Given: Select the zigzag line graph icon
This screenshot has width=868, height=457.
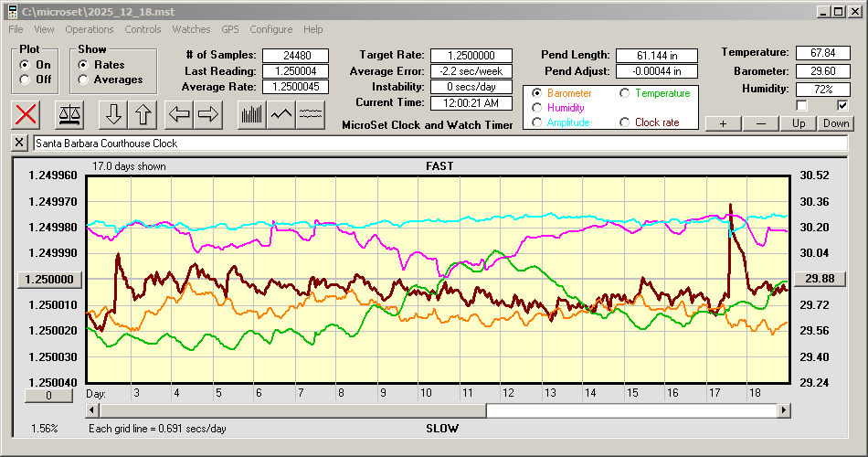Looking at the screenshot, I should (281, 114).
